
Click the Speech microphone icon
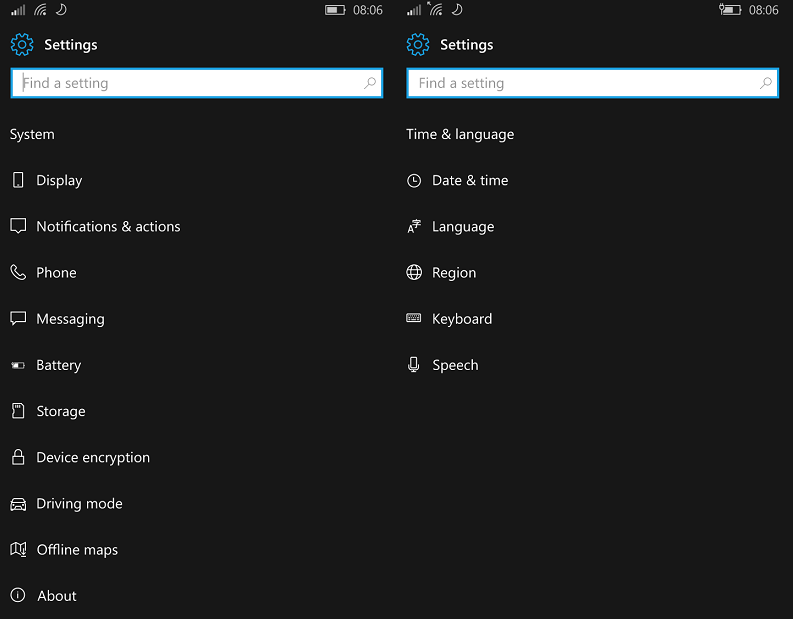coord(414,365)
